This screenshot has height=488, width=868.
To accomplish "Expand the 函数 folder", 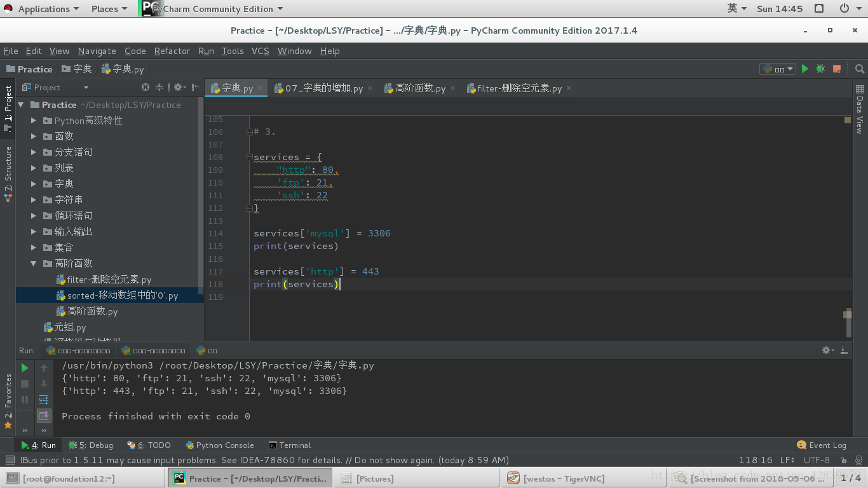I will tap(34, 137).
